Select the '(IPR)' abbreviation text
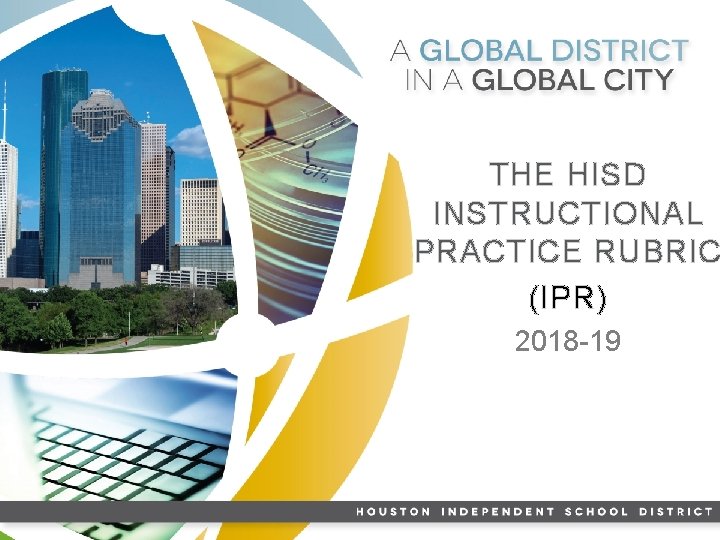720x540 pixels. tap(568, 298)
